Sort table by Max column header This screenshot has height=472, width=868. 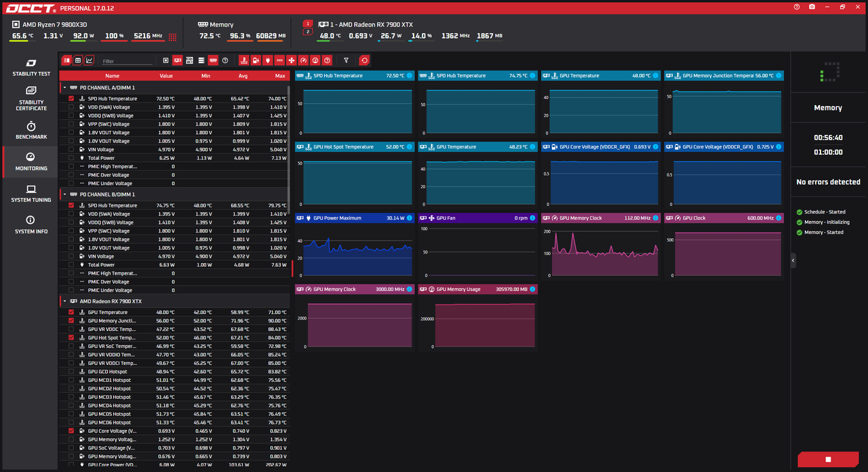coord(280,76)
